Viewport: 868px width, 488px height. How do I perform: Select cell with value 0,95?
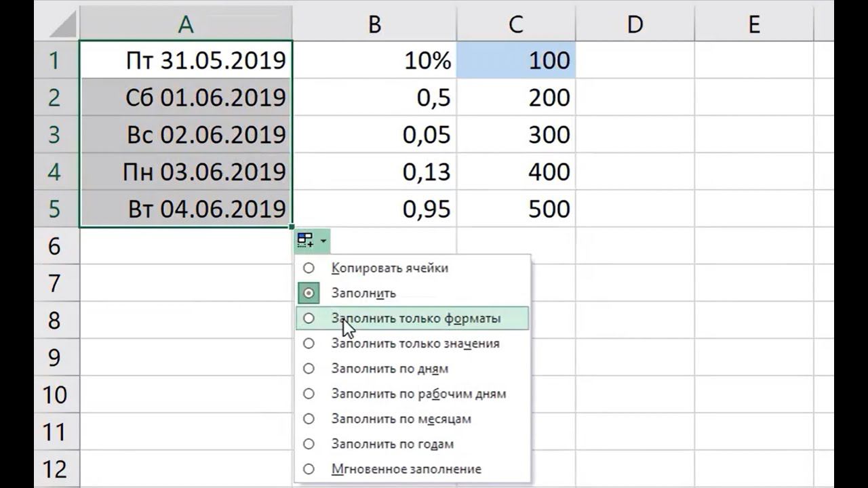[374, 209]
